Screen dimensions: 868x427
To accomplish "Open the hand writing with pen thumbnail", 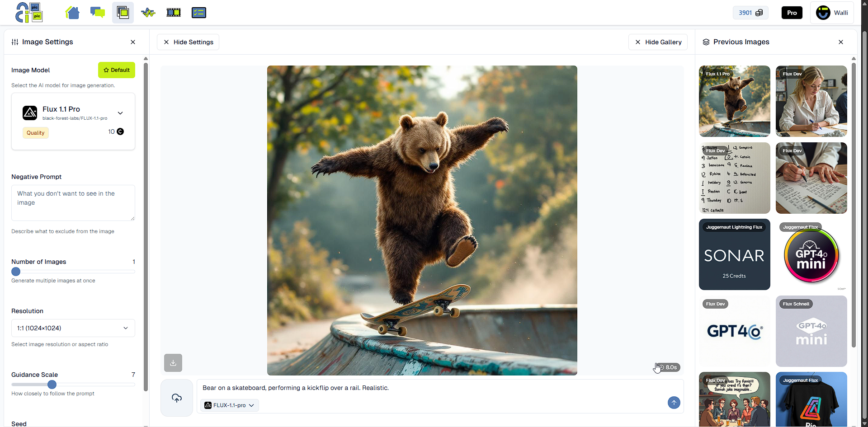I will click(x=811, y=178).
